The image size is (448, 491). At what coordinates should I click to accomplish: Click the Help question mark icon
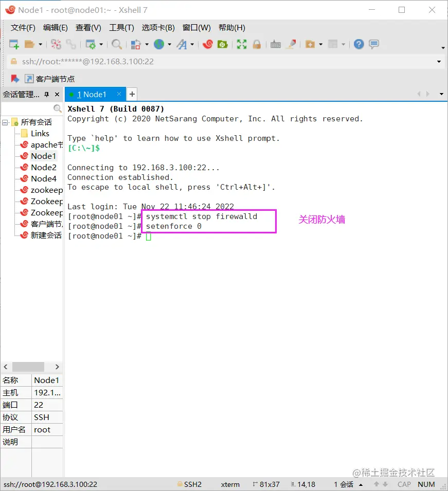pyautogui.click(x=359, y=44)
